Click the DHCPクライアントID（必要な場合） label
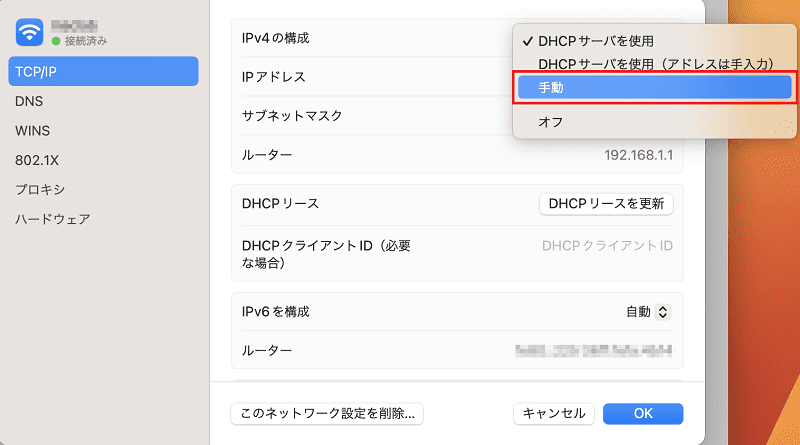Screen dimensions: 800x445 (x=326, y=254)
